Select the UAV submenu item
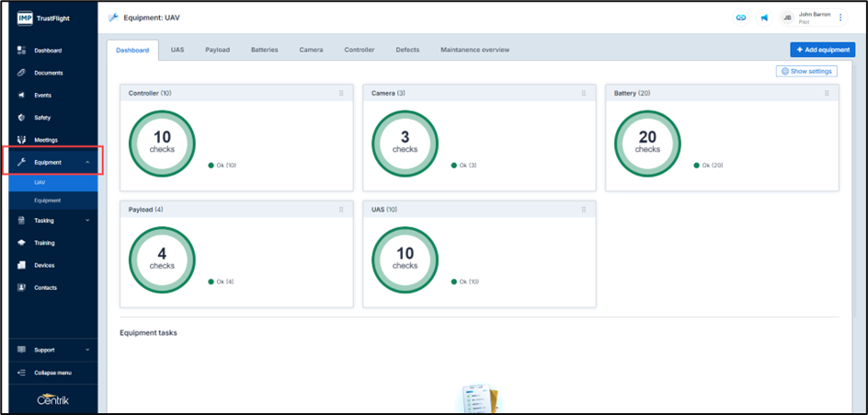Image resolution: width=868 pixels, height=415 pixels. coord(40,182)
